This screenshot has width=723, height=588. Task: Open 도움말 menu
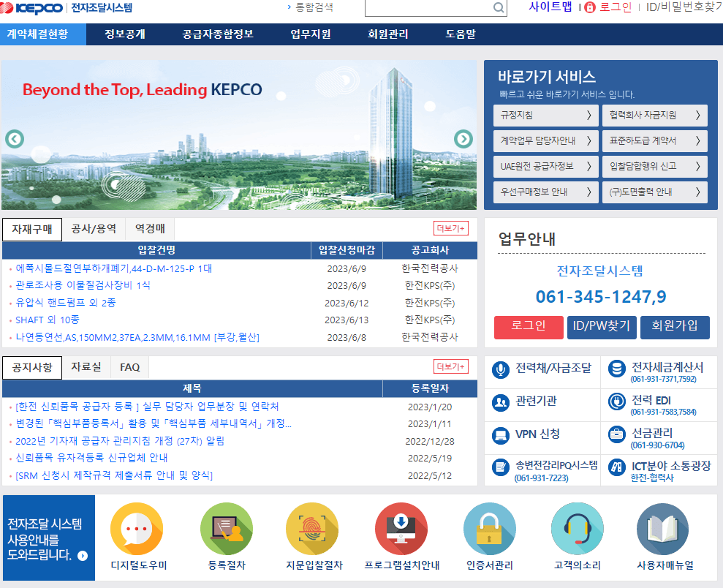(x=460, y=34)
